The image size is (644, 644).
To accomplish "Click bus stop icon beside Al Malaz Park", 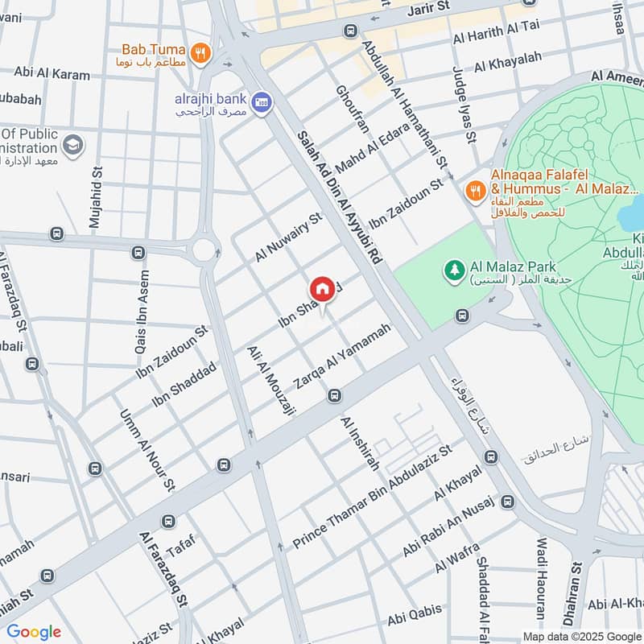I will click(x=462, y=316).
